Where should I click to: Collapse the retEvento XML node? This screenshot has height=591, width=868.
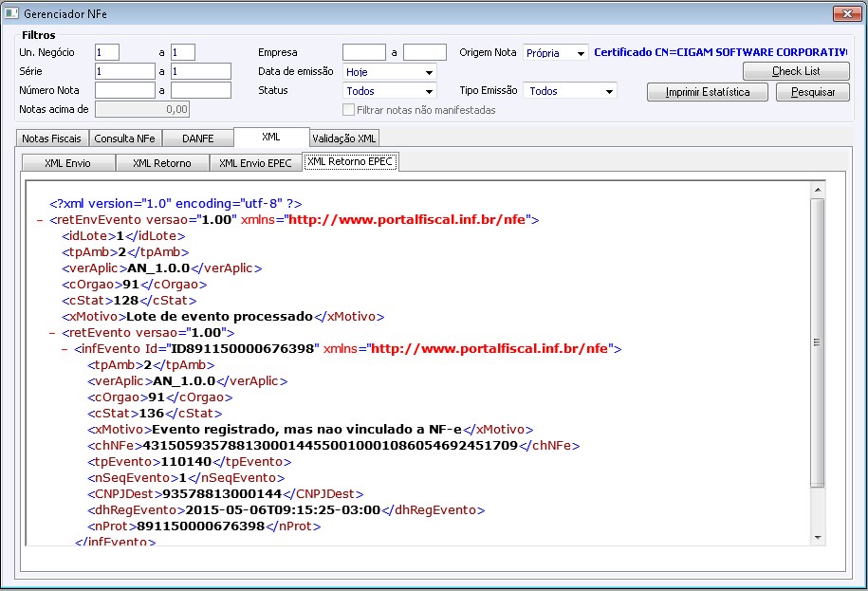click(52, 333)
